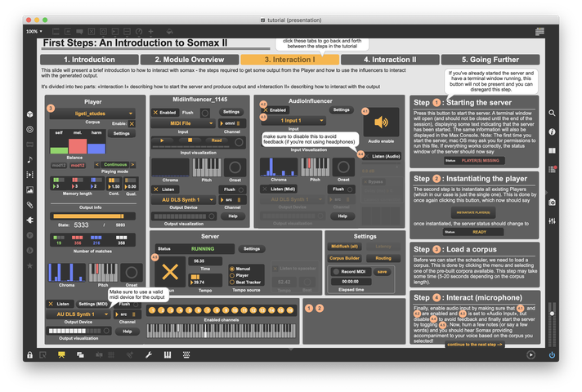
Task: Click the Routing button
Action: 383,258
